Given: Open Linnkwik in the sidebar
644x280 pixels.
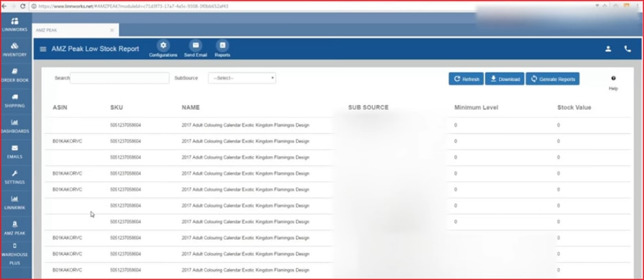Looking at the screenshot, I should [x=15, y=202].
